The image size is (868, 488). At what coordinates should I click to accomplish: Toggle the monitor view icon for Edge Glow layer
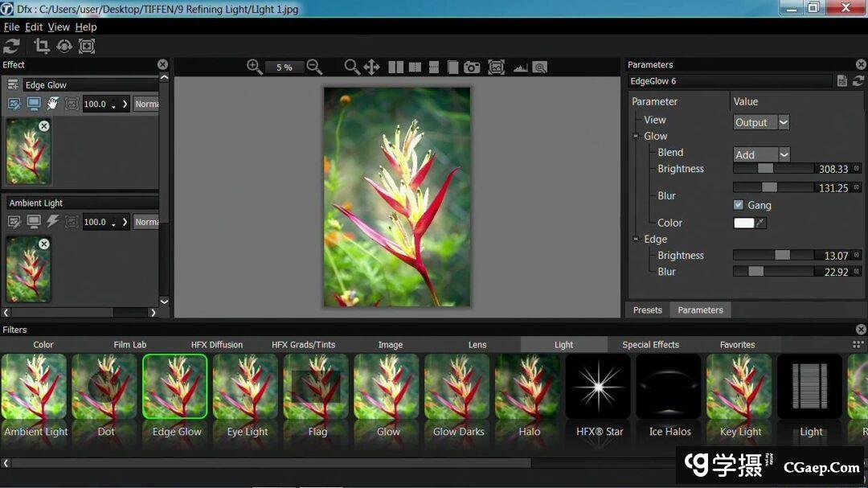click(x=34, y=104)
